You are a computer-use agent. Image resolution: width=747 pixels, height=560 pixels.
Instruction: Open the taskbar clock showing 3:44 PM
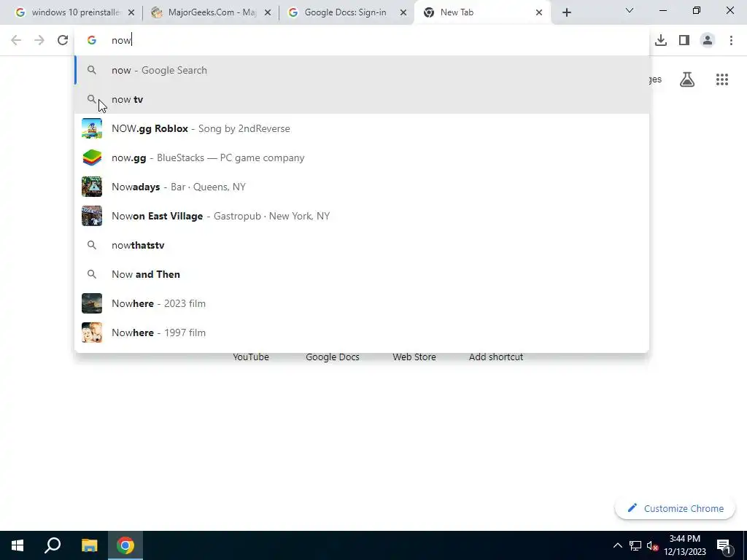click(x=684, y=545)
